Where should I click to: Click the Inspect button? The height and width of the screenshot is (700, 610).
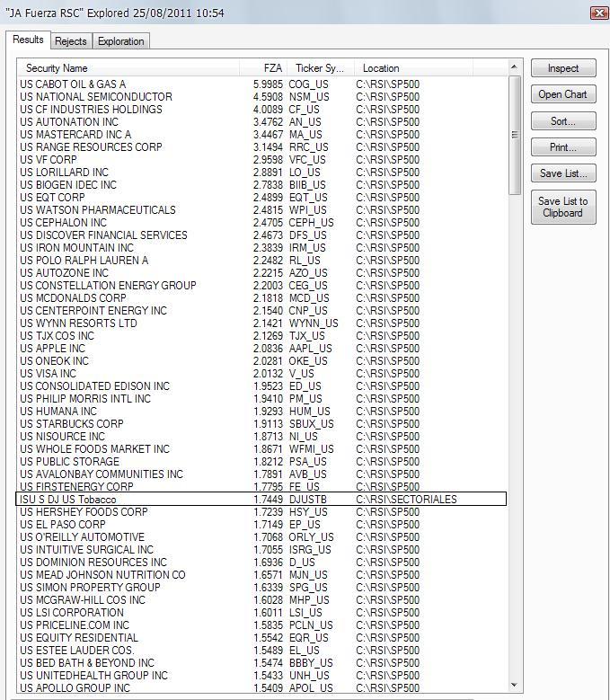(x=562, y=68)
